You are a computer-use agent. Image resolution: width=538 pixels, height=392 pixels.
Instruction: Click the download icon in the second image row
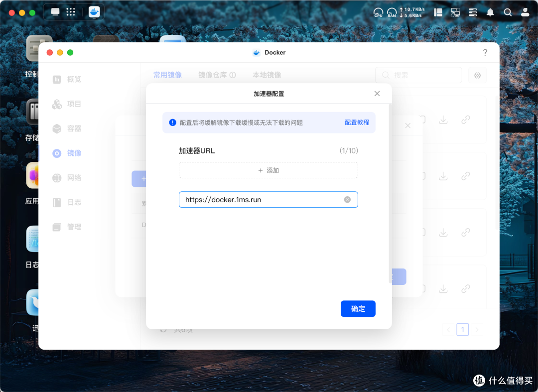click(x=443, y=176)
